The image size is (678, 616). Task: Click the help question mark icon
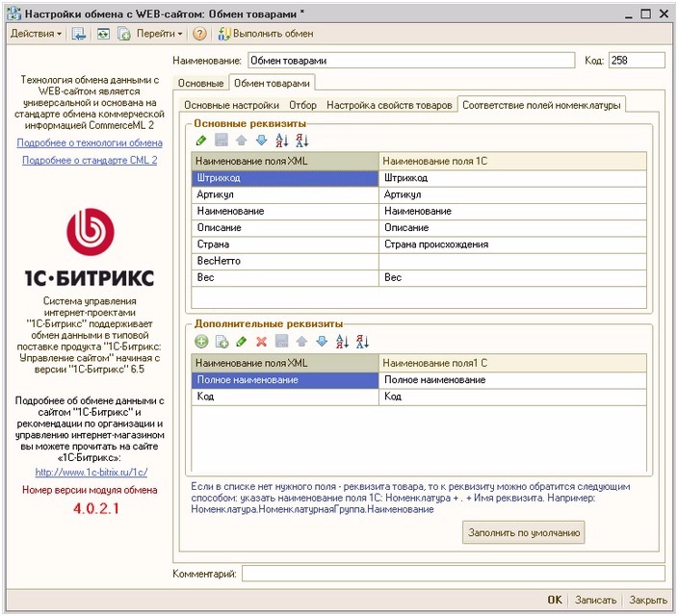pos(199,34)
